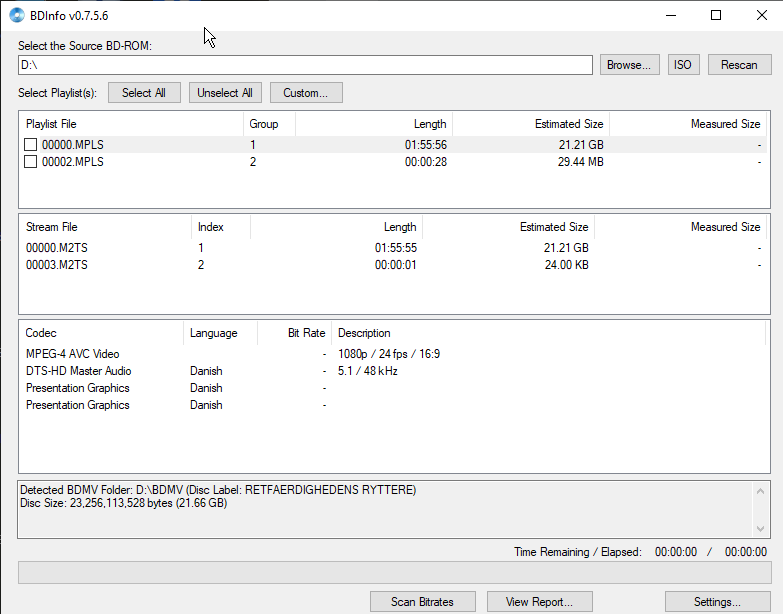Click the scan progress bar
The height and width of the screenshot is (614, 783).
pos(394,573)
